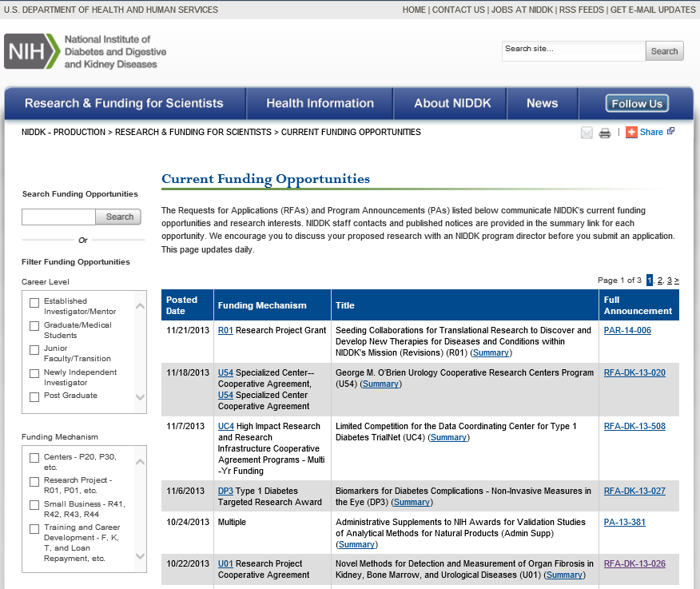Click JOBS AT NIDDK link

522,10
